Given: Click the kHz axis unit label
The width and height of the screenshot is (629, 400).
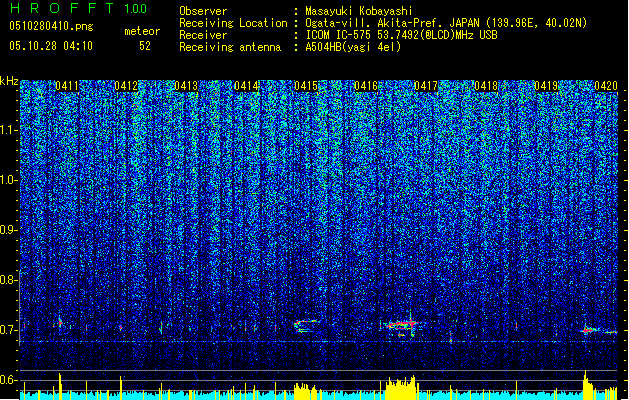Looking at the screenshot, I should [x=9, y=81].
